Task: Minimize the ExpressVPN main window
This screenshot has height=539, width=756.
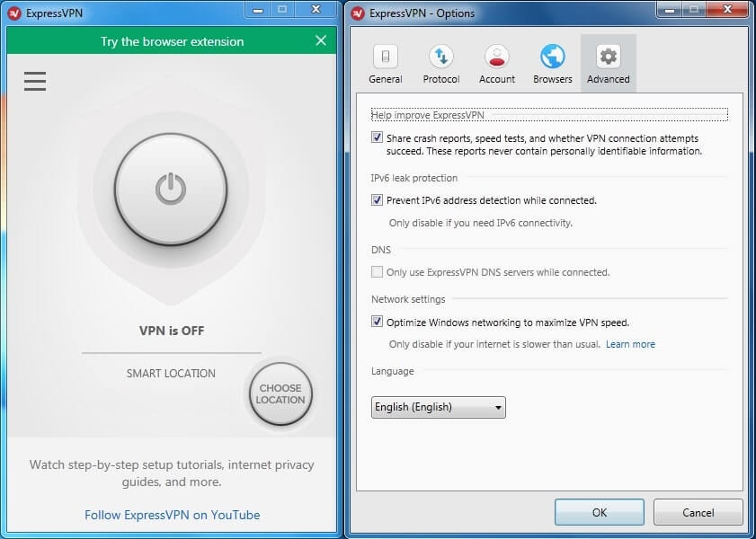Action: click(x=258, y=10)
